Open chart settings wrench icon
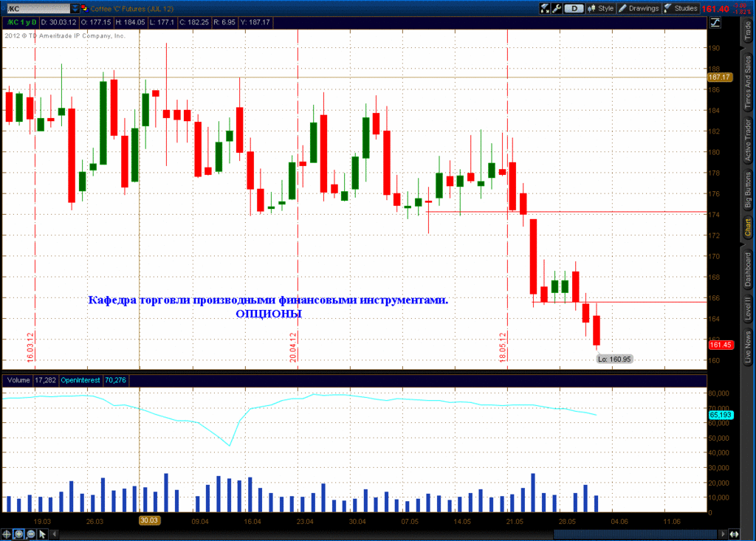This screenshot has width=756, height=541. pyautogui.click(x=557, y=8)
